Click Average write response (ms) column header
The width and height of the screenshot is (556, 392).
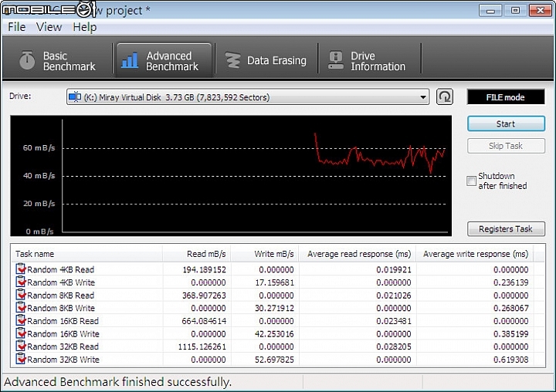pos(475,254)
